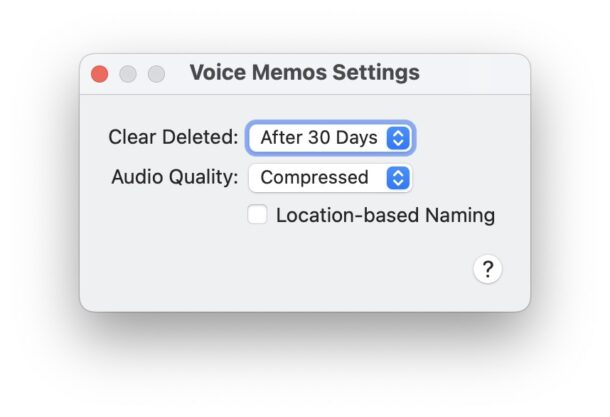Viewport: 610px width, 417px height.
Task: Click the blue chevrons beside Compressed
Action: click(398, 178)
